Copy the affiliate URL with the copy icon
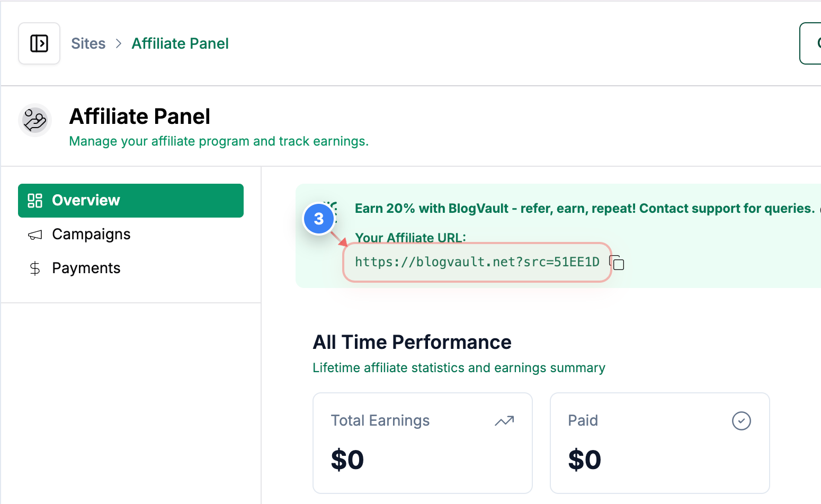The width and height of the screenshot is (821, 504). [617, 263]
